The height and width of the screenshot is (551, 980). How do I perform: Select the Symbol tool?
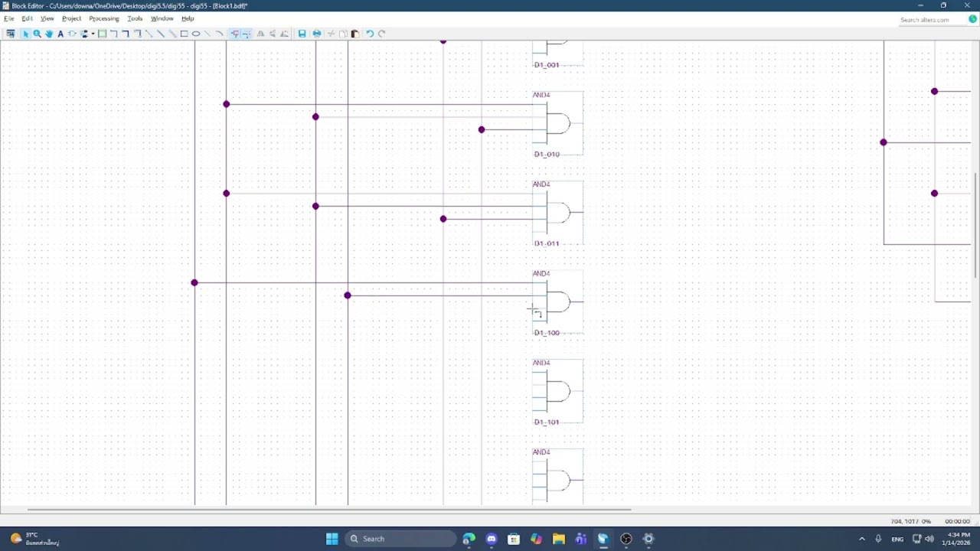coord(73,34)
